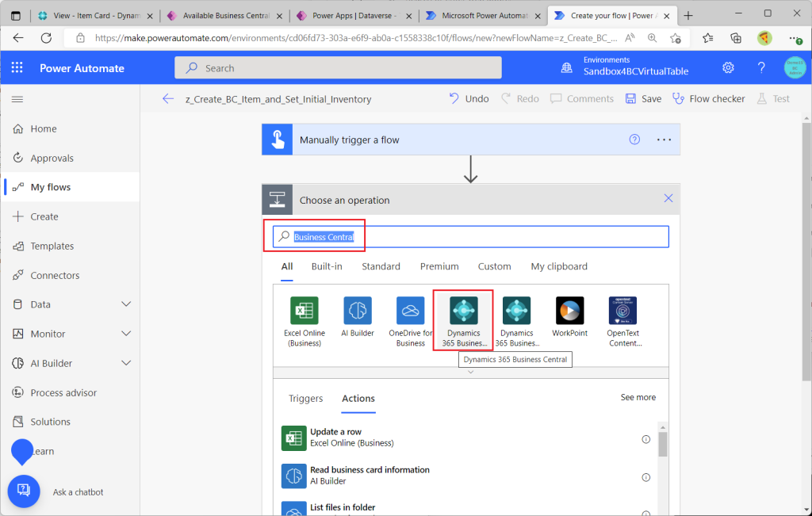Open the account avatar menu
Image resolution: width=812 pixels, height=516 pixels.
point(795,68)
